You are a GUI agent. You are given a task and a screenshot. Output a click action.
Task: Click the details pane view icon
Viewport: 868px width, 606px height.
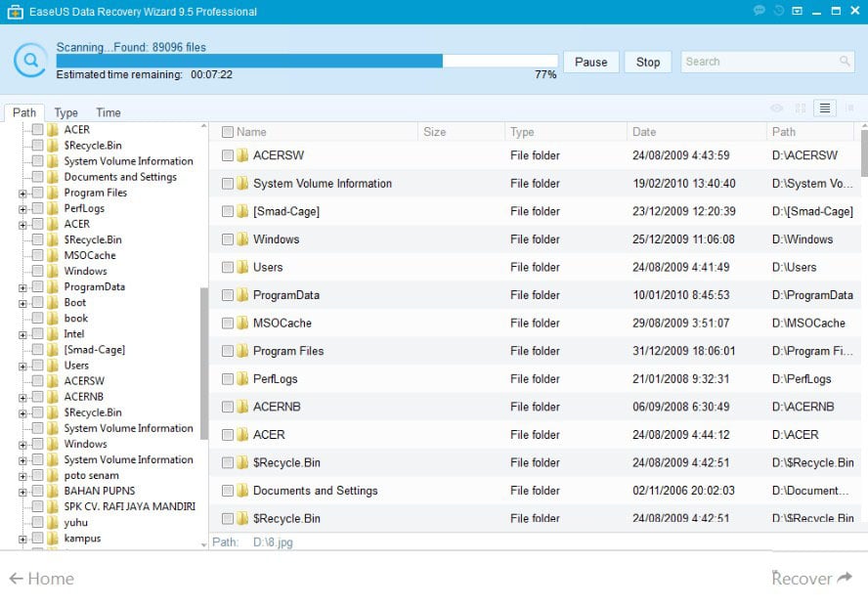tap(849, 108)
